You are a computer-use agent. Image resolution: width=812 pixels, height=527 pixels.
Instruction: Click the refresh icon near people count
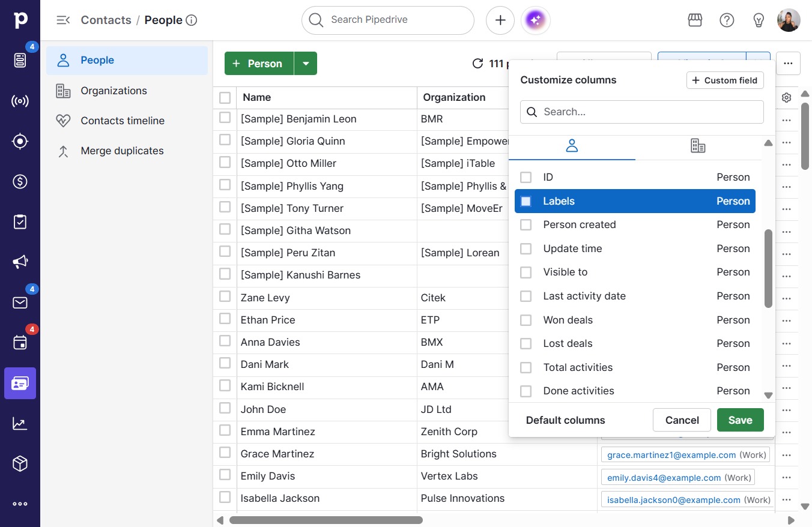click(x=477, y=64)
